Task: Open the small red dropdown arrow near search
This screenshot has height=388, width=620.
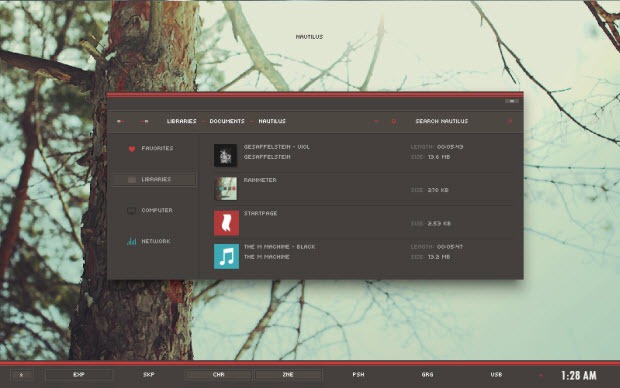Action: [376, 121]
